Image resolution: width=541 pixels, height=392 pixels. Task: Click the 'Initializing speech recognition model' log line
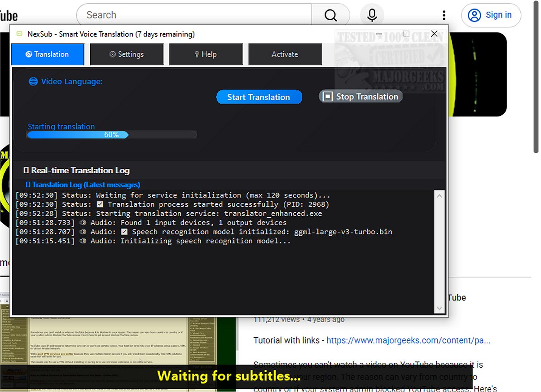153,241
